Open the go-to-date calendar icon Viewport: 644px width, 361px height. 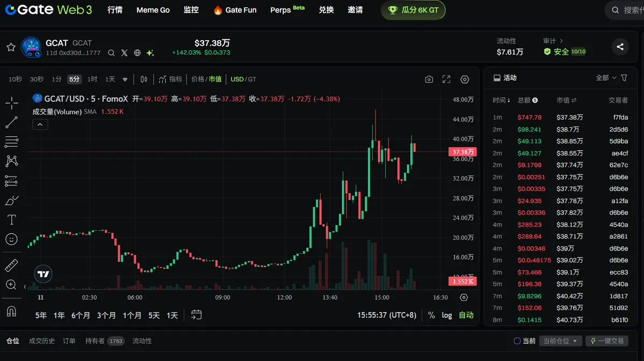tap(197, 315)
